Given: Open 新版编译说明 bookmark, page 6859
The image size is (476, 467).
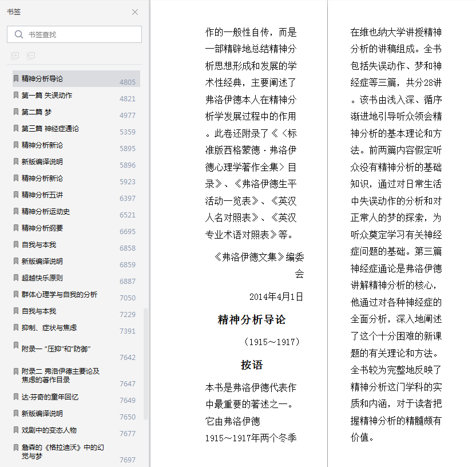Looking at the screenshot, I should (76, 262).
